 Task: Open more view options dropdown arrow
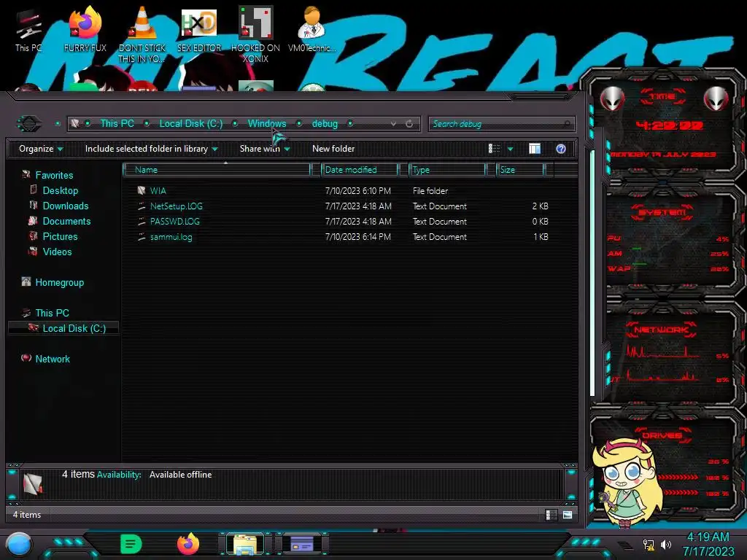coord(510,149)
